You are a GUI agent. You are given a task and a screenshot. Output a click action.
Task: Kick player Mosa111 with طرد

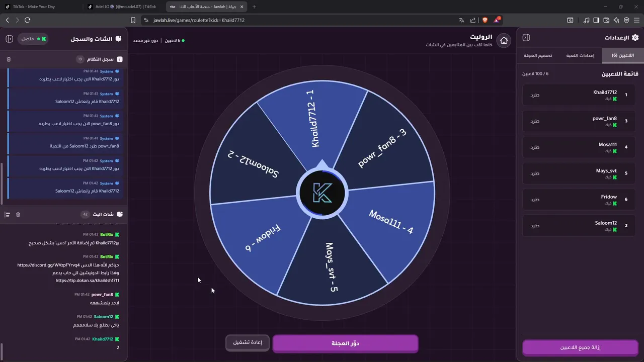click(535, 147)
